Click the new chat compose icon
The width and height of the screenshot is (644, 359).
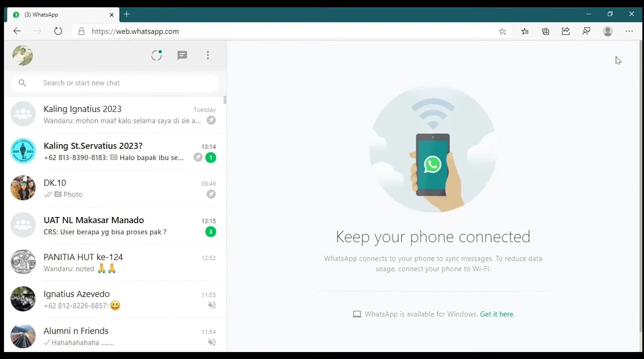[182, 55]
